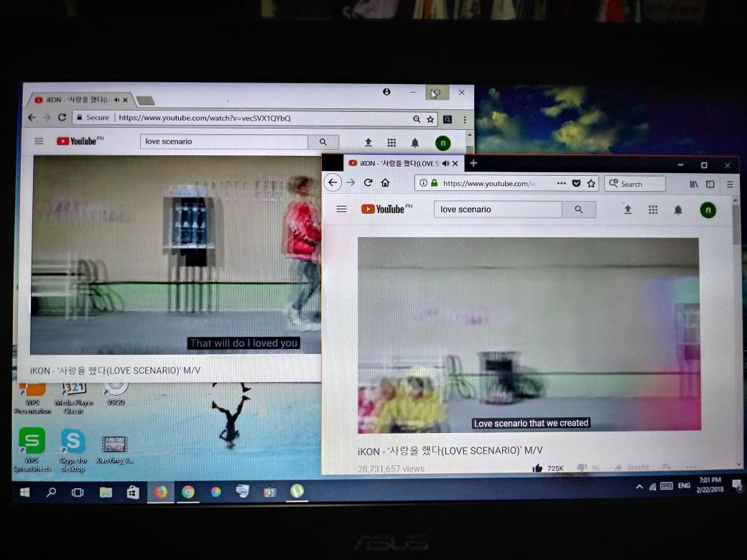Open the YouTube apps grid in Chrome

(391, 142)
